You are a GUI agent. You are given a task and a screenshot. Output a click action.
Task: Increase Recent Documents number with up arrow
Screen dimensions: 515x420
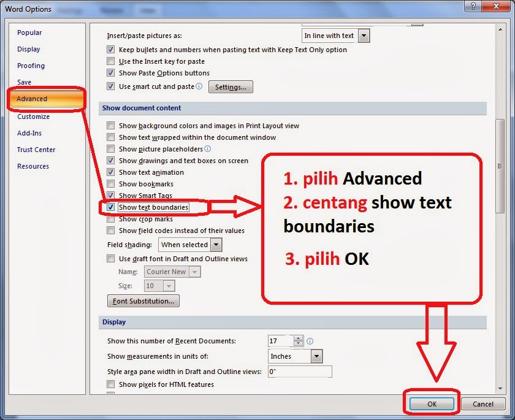[298, 338]
